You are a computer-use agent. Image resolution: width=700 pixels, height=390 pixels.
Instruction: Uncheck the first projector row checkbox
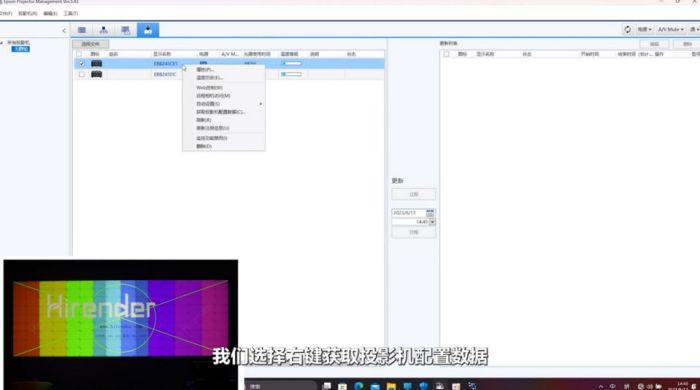click(x=81, y=64)
